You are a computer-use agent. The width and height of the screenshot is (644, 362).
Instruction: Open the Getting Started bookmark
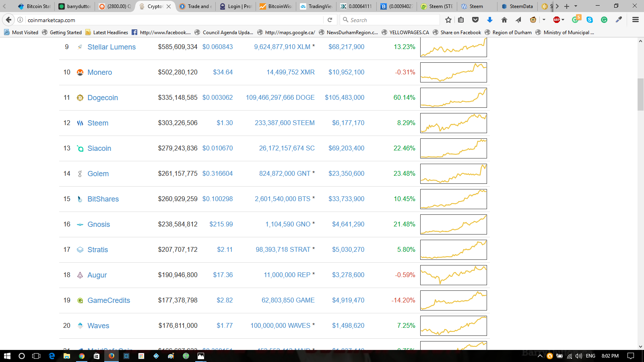[x=62, y=32]
